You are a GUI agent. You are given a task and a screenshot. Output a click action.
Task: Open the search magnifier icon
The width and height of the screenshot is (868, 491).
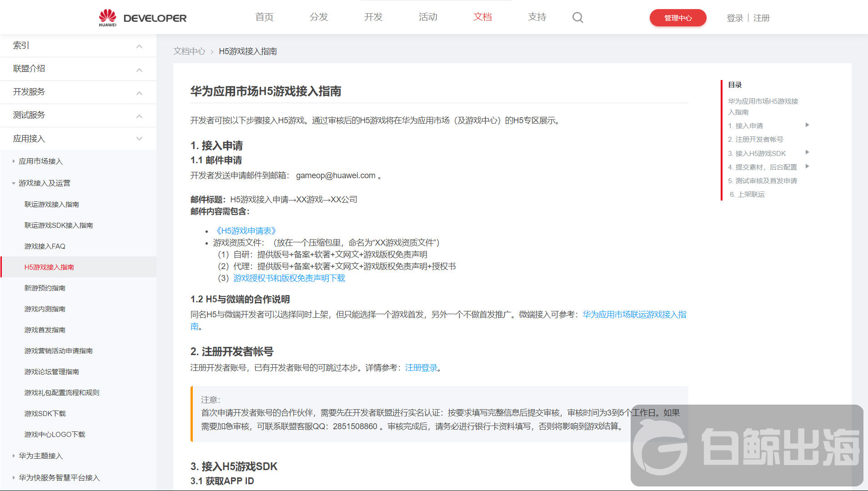click(x=577, y=18)
